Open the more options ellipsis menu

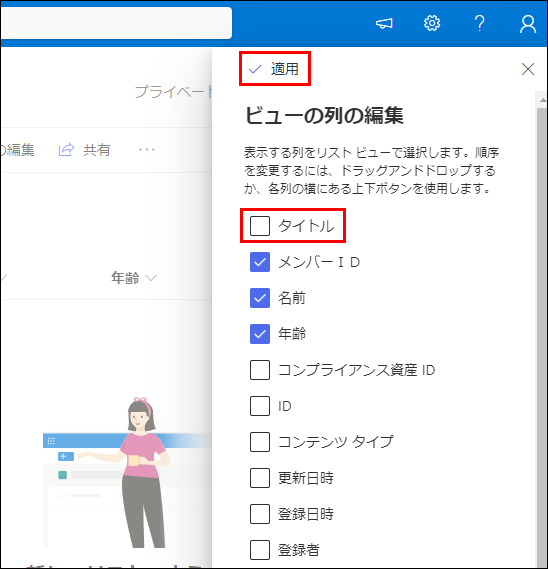(x=147, y=150)
